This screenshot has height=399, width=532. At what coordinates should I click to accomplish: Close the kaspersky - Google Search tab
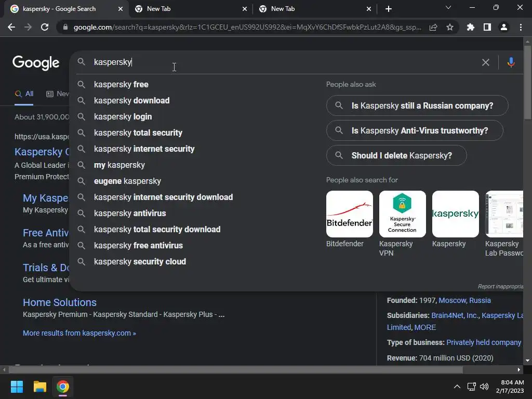point(121,9)
